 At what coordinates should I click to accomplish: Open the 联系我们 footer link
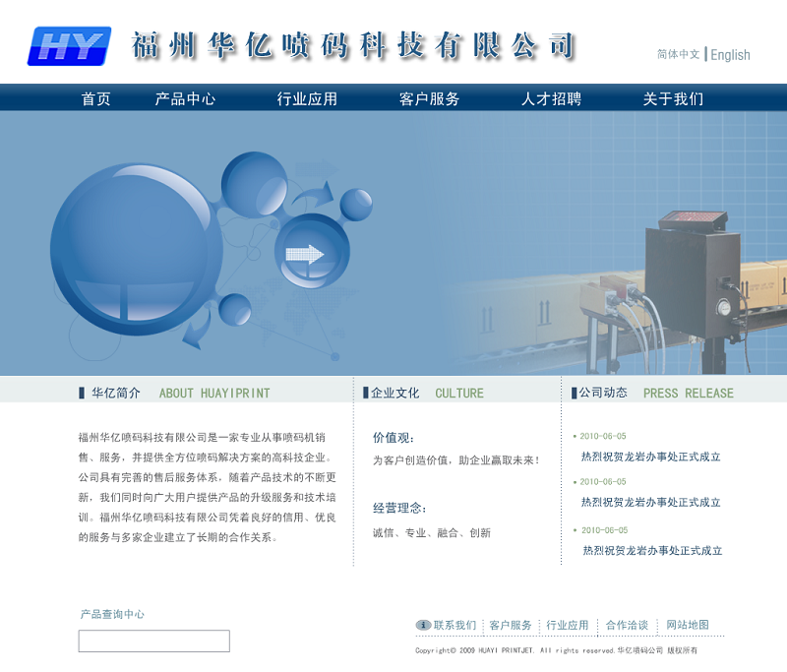click(x=454, y=625)
